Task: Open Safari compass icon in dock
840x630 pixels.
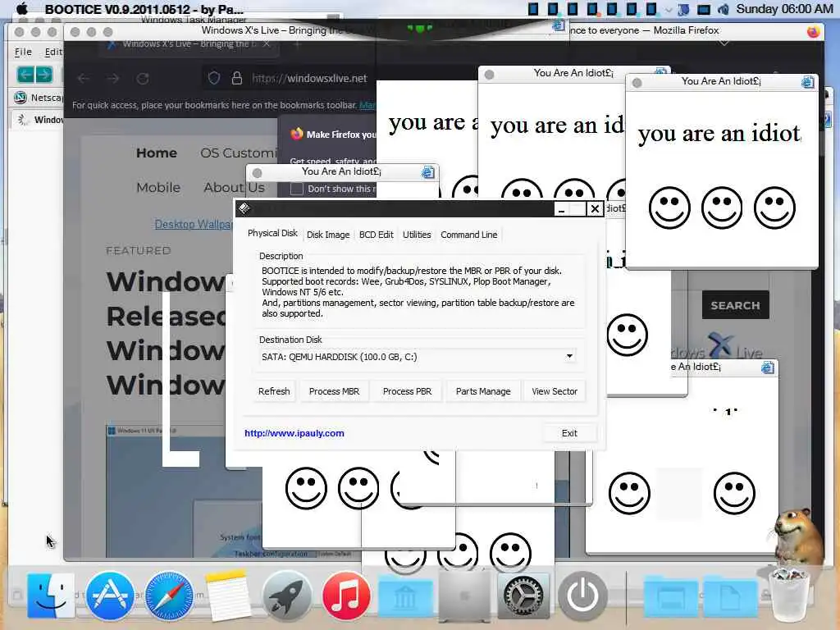Action: tap(169, 596)
